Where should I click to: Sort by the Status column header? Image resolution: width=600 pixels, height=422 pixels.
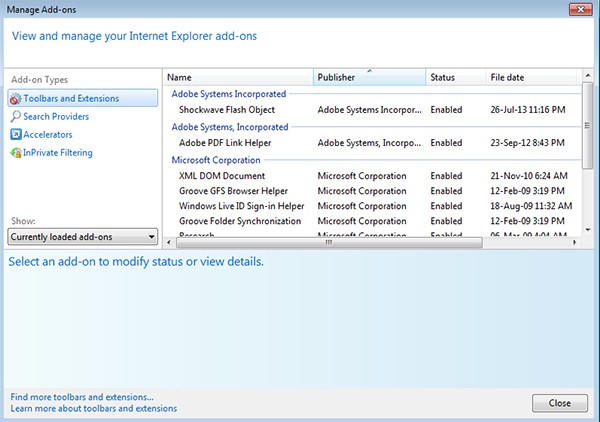tap(455, 77)
